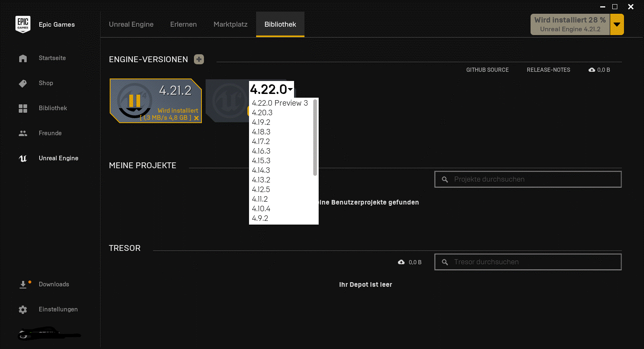Choose version 4.10.4 from list
Image resolution: width=644 pixels, height=349 pixels.
click(261, 209)
